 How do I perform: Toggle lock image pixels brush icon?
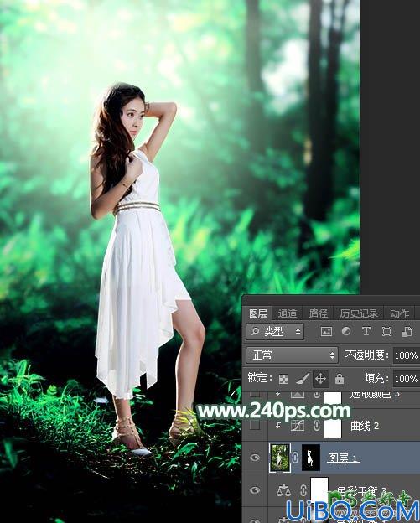tap(303, 379)
